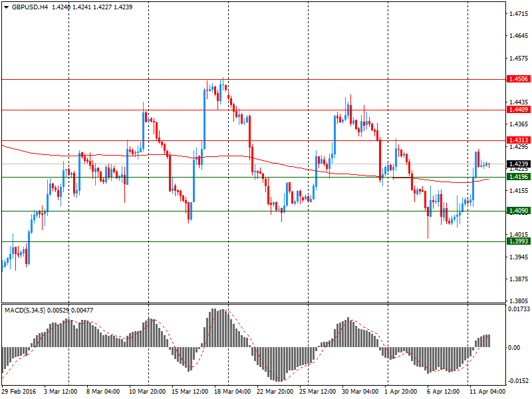532x399 pixels.
Task: Open the chart menu arrow beside GBPUSD,H4
Action: (x=6, y=7)
